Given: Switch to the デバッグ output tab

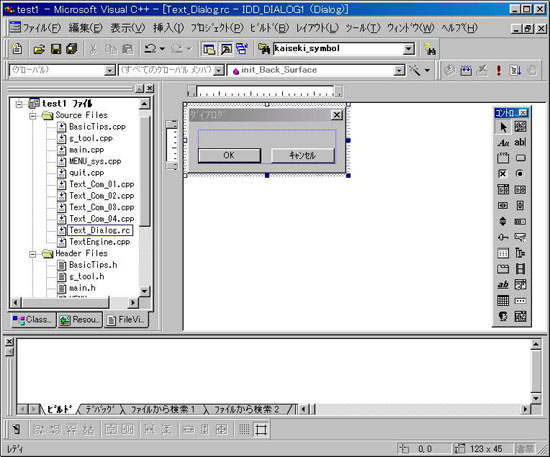Looking at the screenshot, I should 100,409.
